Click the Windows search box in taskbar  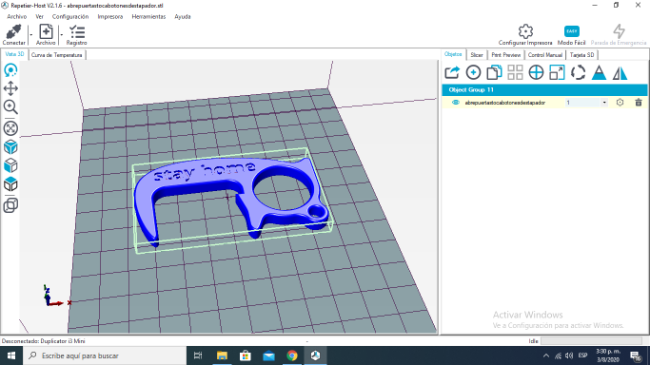click(x=105, y=355)
